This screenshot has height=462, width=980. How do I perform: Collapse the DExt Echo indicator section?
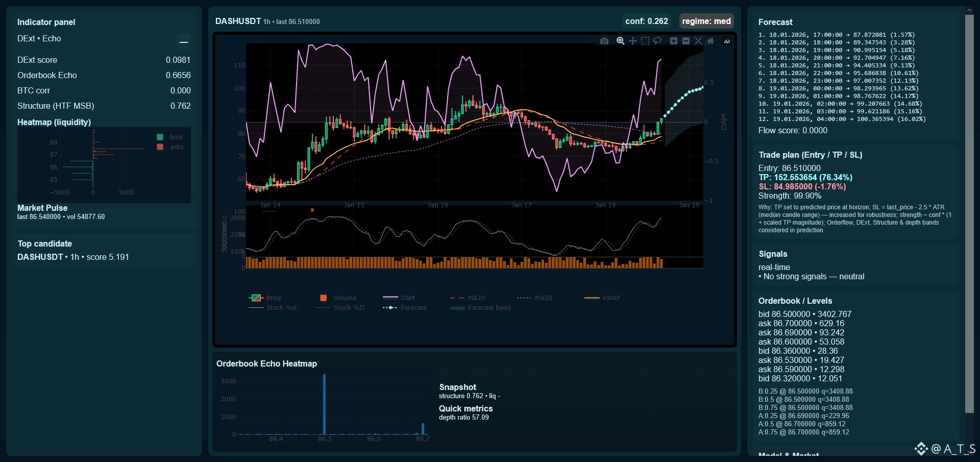[x=184, y=42]
